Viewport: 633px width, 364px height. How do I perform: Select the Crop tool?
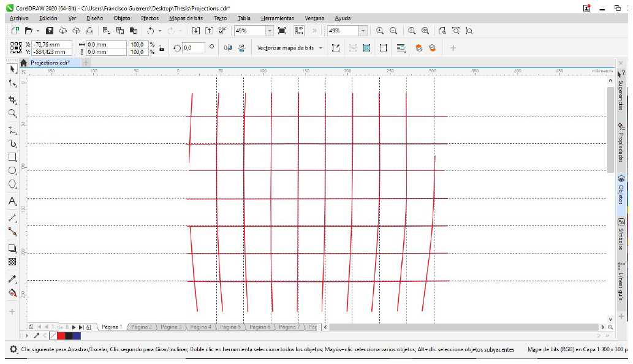pos(12,99)
